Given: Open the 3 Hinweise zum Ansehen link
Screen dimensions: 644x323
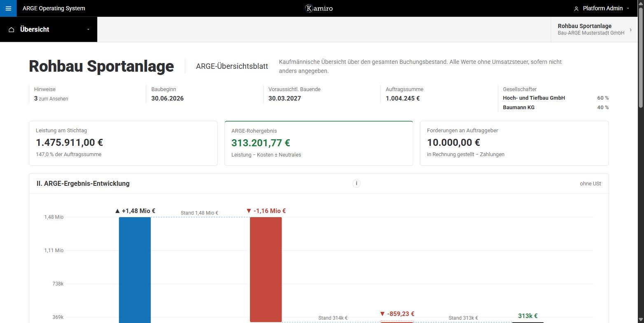Looking at the screenshot, I should pyautogui.click(x=51, y=98).
